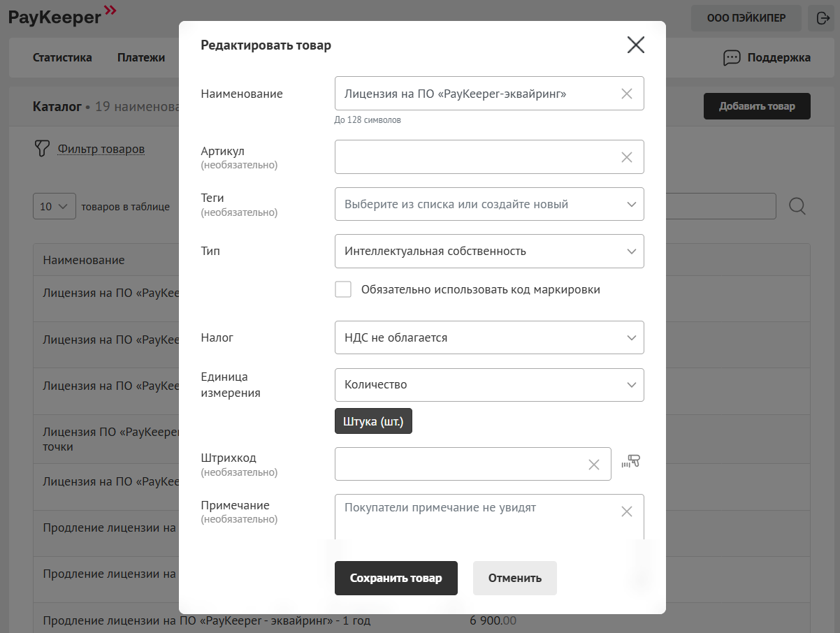The image size is (840, 633).
Task: Clear the Примечание field with X icon
Action: coord(627,511)
